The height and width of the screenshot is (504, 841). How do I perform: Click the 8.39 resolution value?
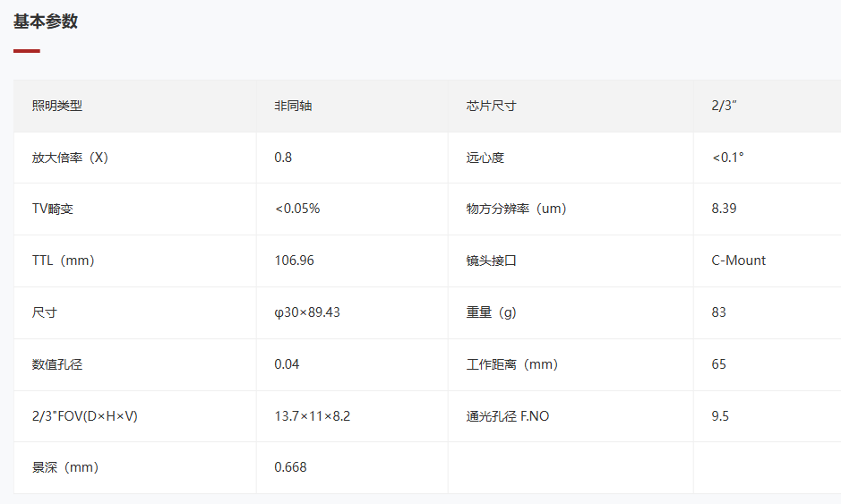coord(724,209)
